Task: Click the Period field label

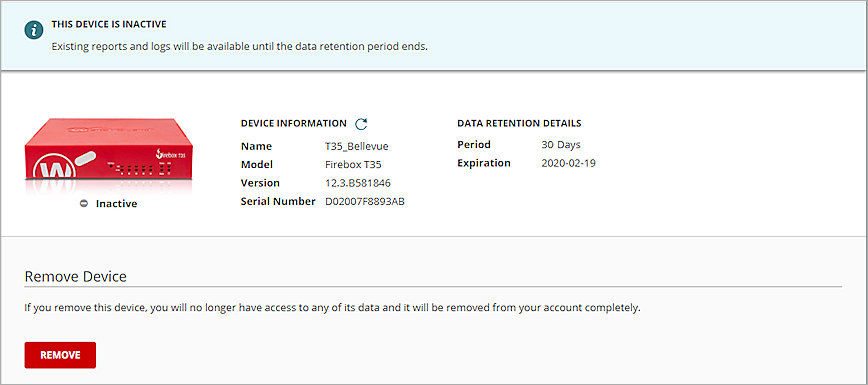Action: click(474, 145)
